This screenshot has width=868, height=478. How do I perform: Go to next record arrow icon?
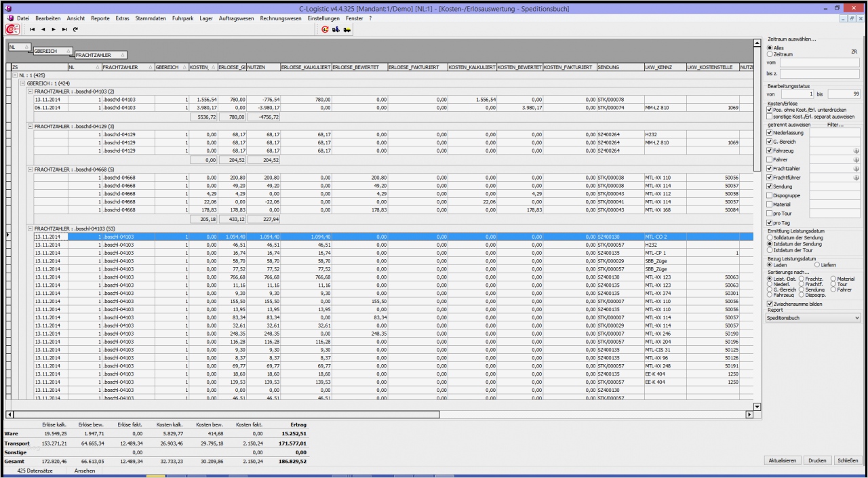55,30
